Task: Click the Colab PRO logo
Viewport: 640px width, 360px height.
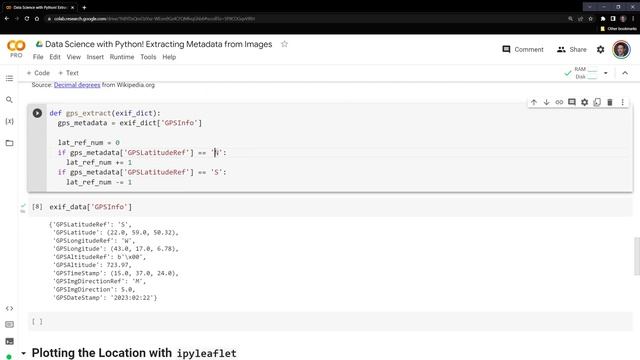Action: [x=16, y=49]
